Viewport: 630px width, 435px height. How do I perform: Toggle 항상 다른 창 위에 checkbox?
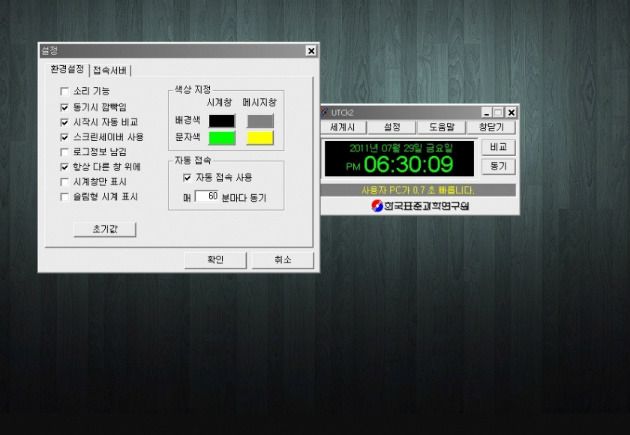pos(64,167)
